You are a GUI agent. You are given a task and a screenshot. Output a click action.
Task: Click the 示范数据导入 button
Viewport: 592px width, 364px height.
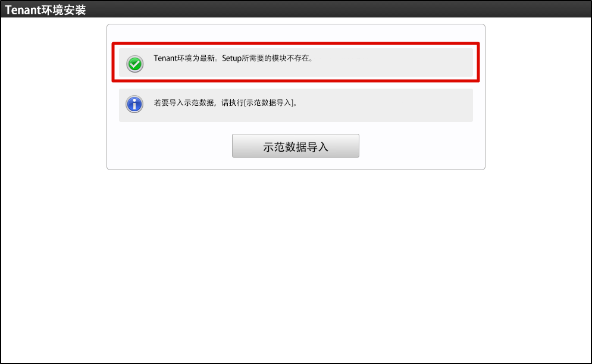296,146
